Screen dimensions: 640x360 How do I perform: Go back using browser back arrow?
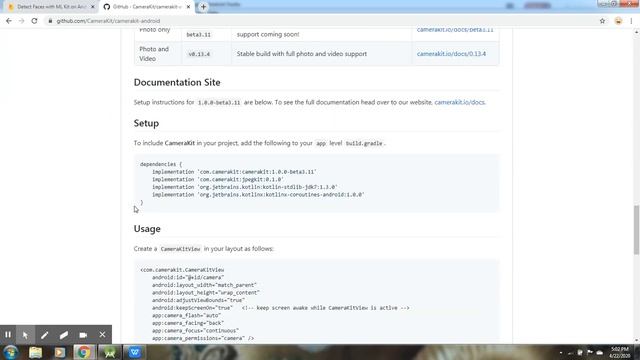pyautogui.click(x=9, y=21)
